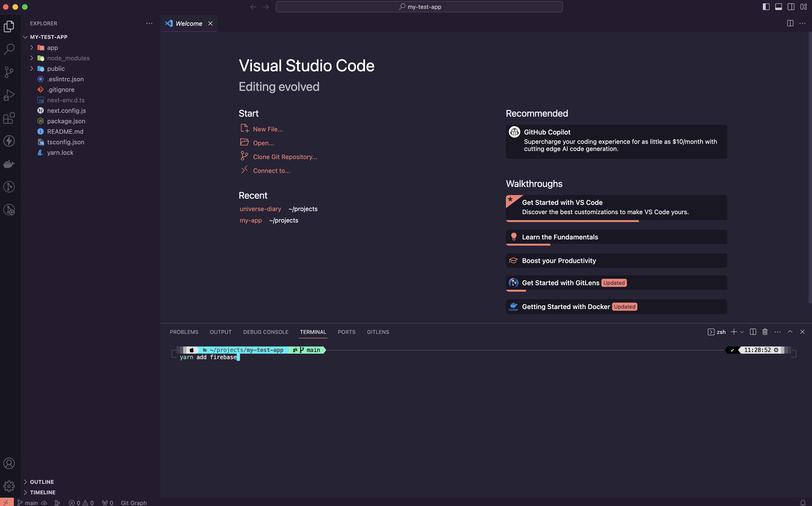Open the GitHub Copilot recommendation card
This screenshot has height=506, width=812.
coord(616,142)
